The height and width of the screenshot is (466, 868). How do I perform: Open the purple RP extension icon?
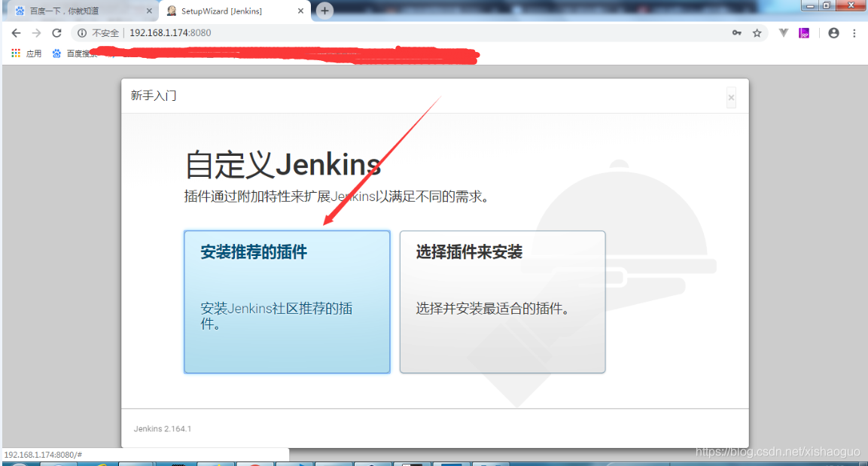[804, 33]
